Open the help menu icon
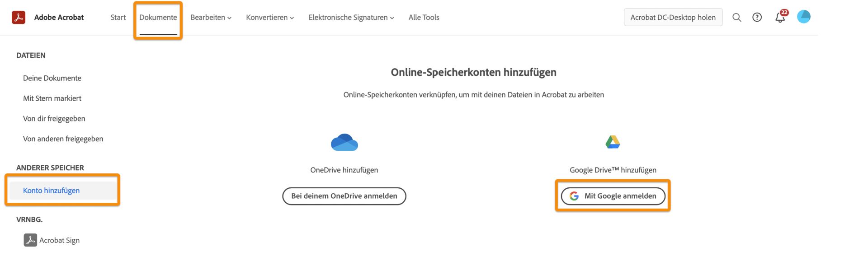The width and height of the screenshot is (868, 270). pos(757,17)
